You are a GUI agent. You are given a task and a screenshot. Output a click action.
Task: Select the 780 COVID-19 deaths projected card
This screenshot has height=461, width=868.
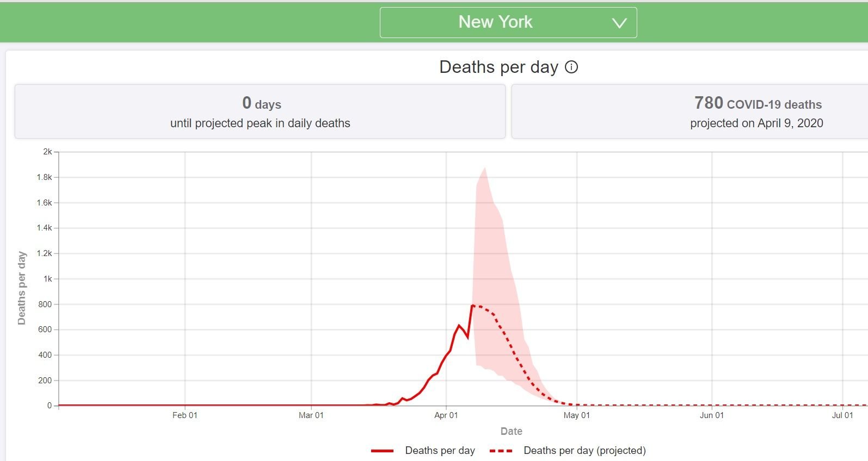click(690, 111)
